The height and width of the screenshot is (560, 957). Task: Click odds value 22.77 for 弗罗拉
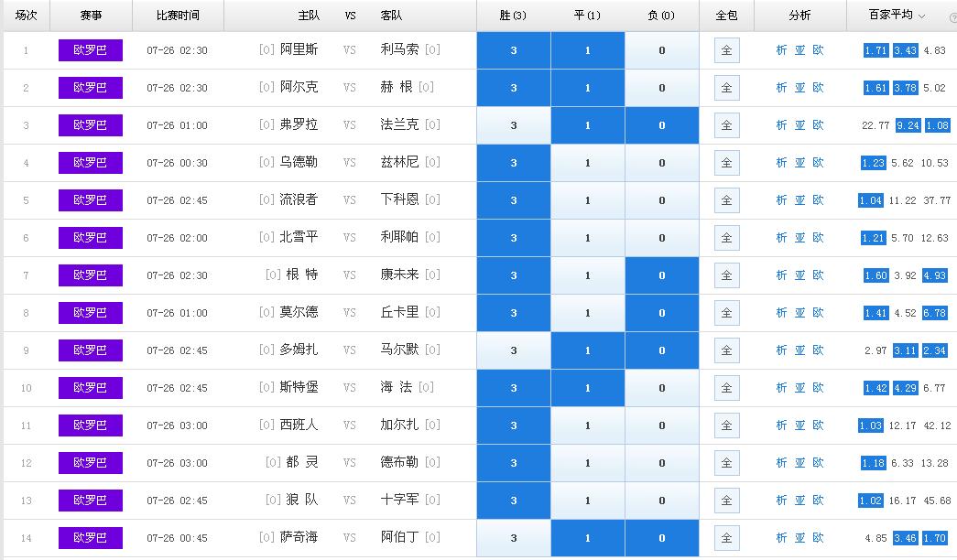[x=875, y=125]
